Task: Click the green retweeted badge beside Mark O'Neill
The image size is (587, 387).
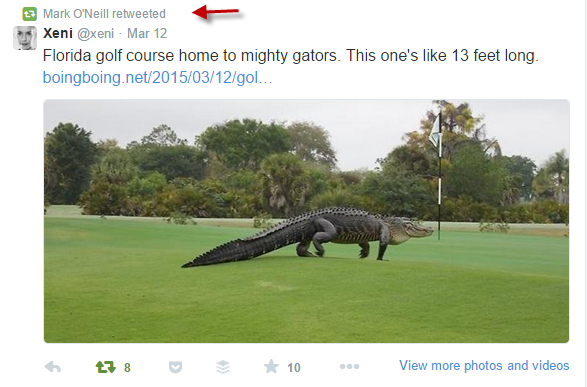Action: [30, 14]
